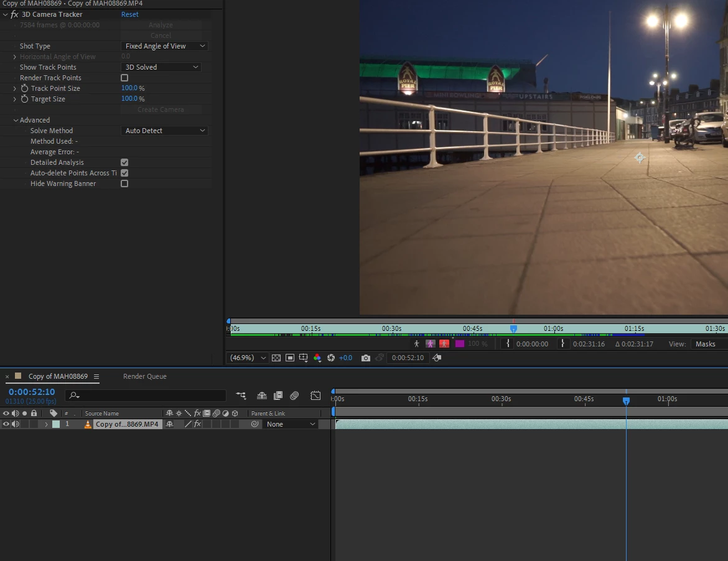Image resolution: width=728 pixels, height=561 pixels.
Task: Take a snapshot with the camera icon
Action: click(x=366, y=358)
